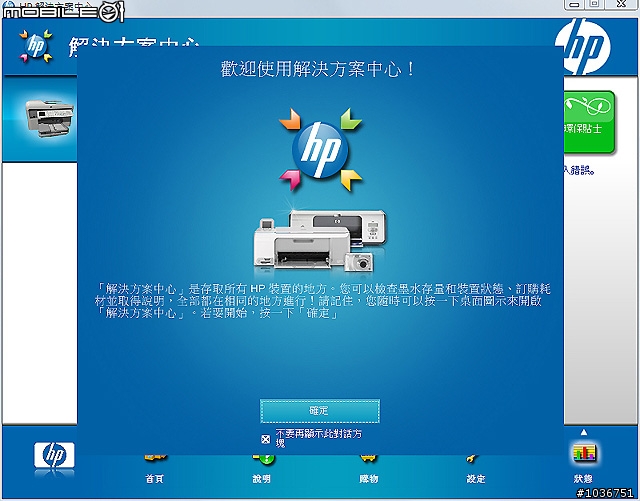Click the HP arrows logo in welcome dialog
The height and width of the screenshot is (501, 640).
tap(320, 149)
